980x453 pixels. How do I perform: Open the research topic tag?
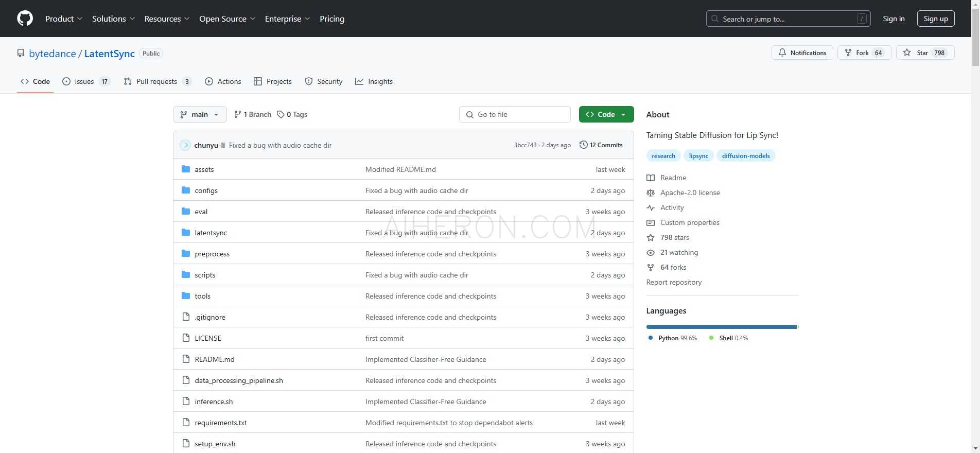(x=663, y=155)
